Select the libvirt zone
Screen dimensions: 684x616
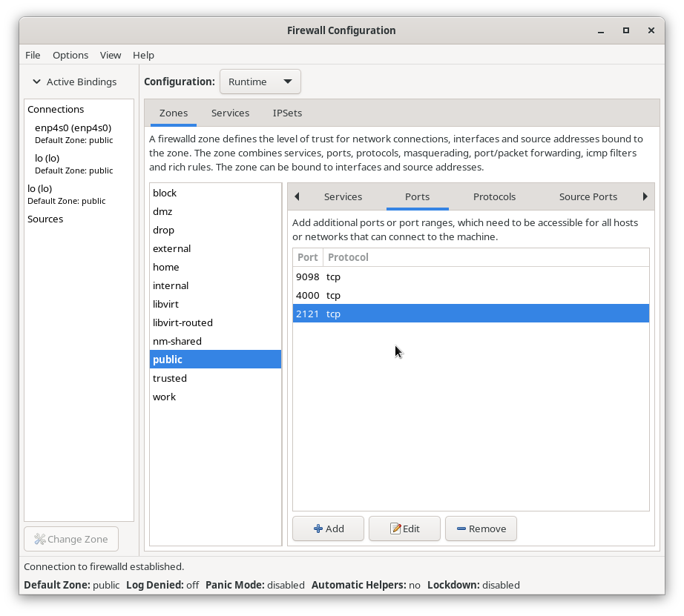coord(215,305)
